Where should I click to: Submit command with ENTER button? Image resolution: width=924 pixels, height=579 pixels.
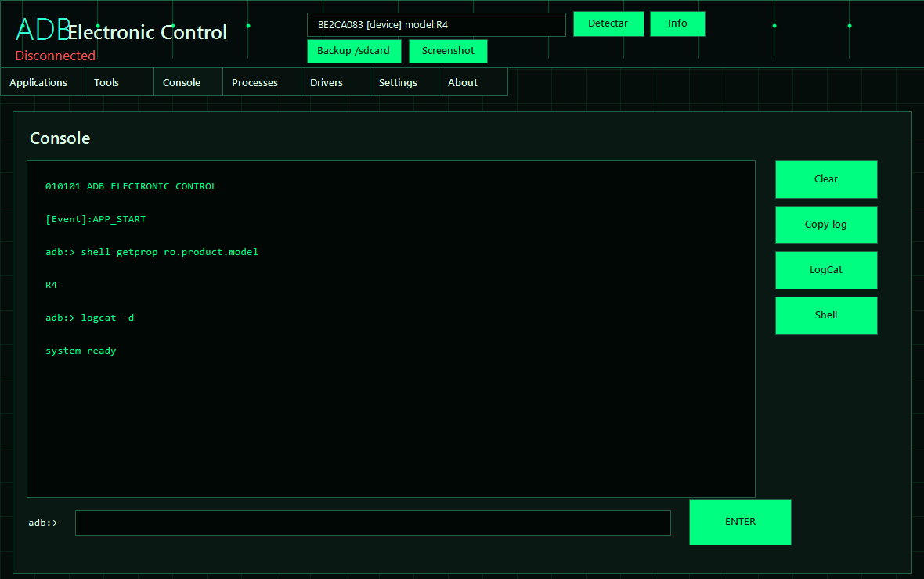[740, 522]
